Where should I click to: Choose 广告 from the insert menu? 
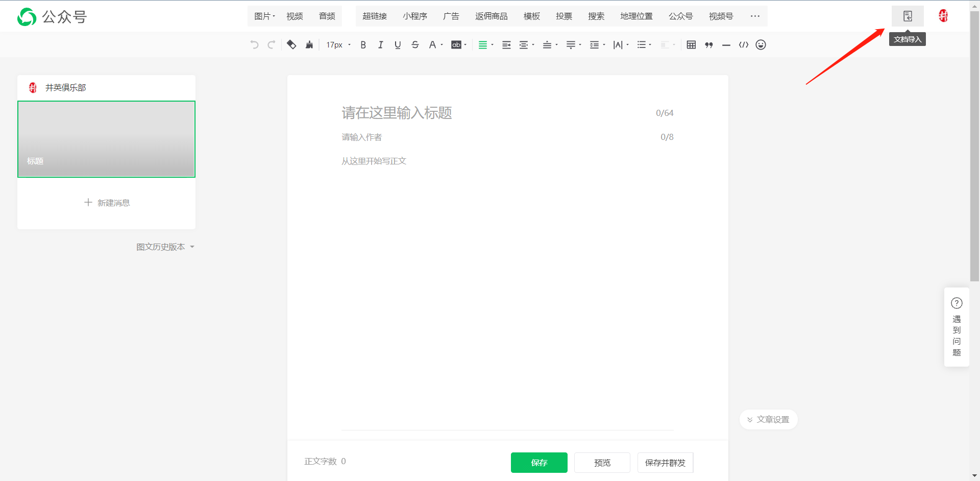click(451, 16)
